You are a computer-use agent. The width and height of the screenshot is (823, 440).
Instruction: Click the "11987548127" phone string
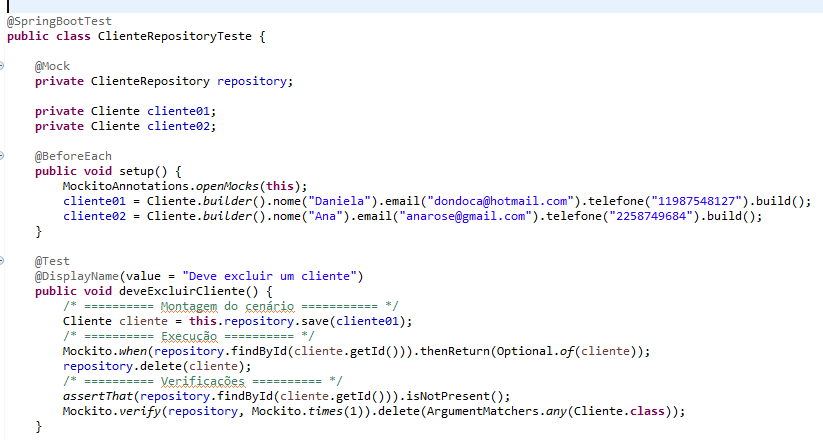point(697,201)
